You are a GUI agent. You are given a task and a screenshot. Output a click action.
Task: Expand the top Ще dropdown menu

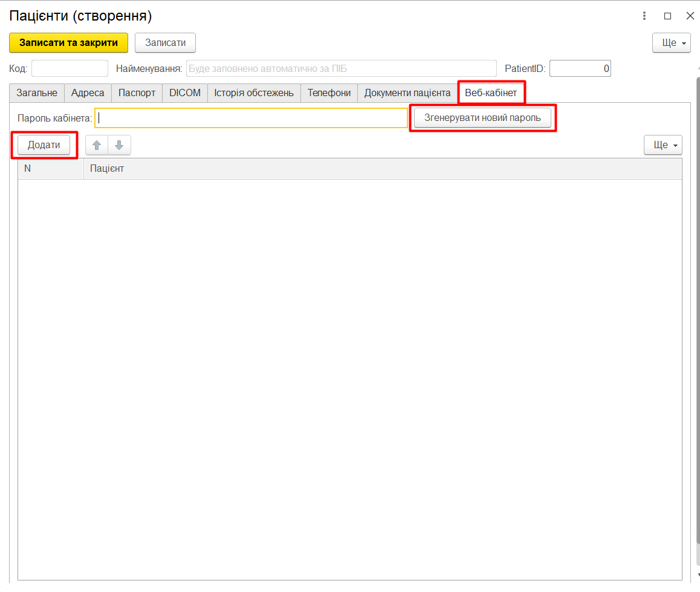coord(671,43)
